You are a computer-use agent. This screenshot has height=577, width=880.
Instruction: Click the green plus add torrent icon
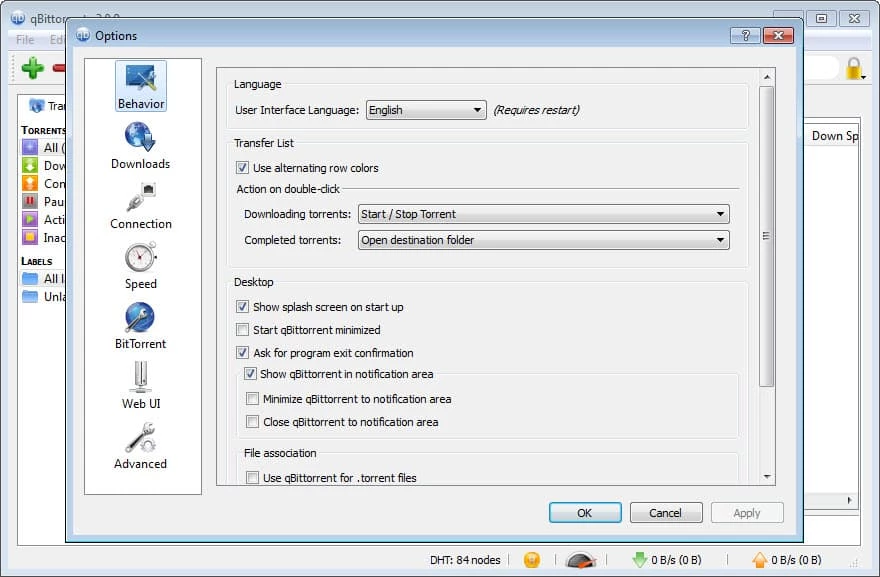coord(33,68)
